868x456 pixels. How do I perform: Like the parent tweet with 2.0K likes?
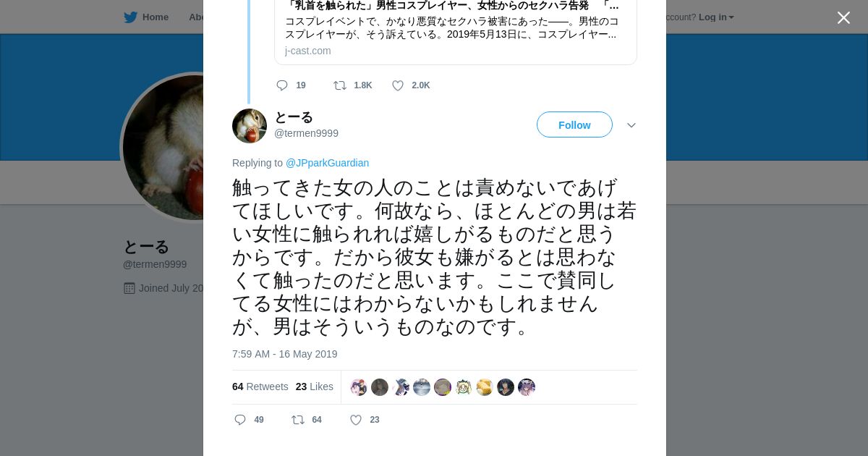[398, 85]
